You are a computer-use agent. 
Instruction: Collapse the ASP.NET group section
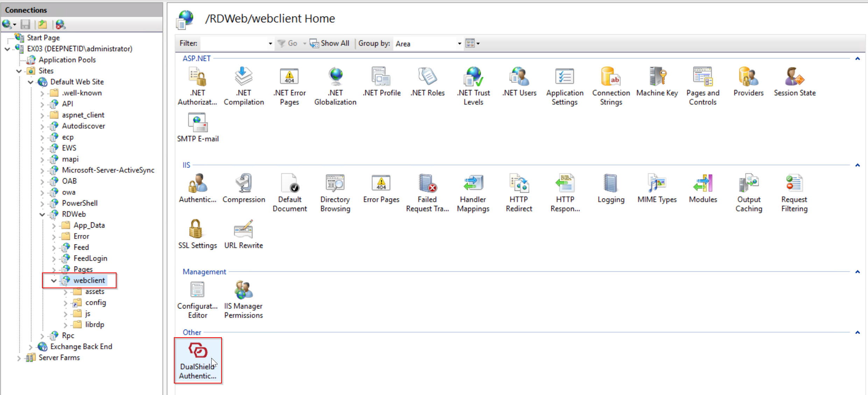tap(857, 59)
